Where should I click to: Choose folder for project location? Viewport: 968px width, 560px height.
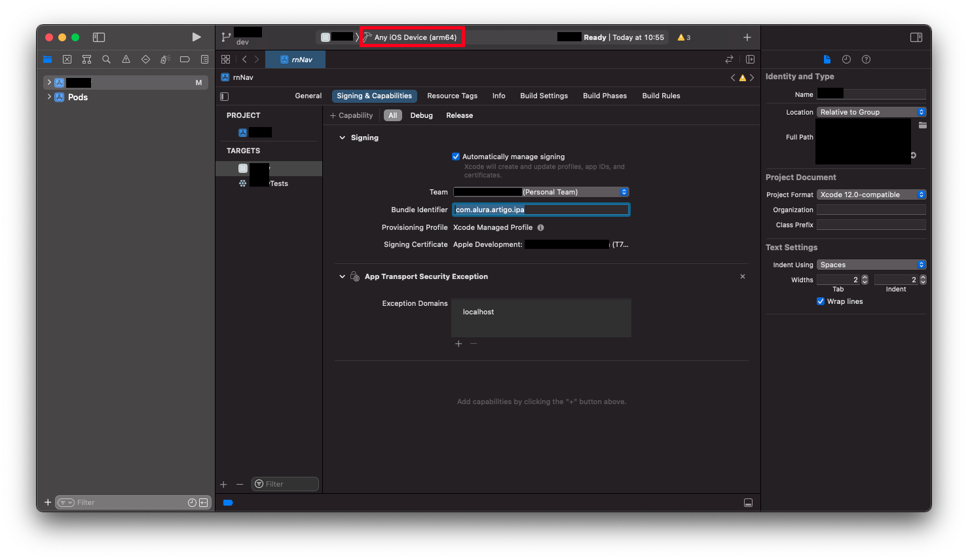922,125
